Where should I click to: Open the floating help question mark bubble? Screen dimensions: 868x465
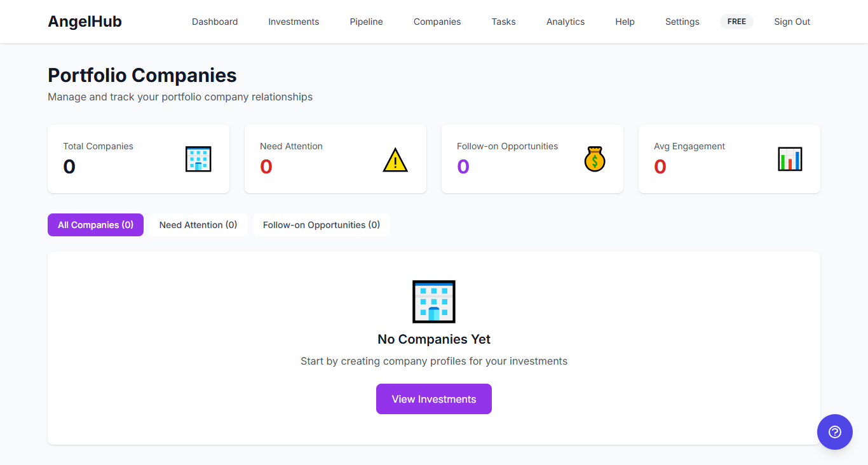(x=835, y=432)
